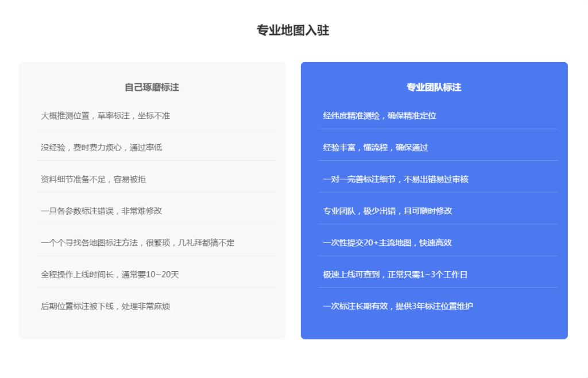Click the 一次标注长期有效 row
This screenshot has width=588, height=378.
[x=397, y=306]
